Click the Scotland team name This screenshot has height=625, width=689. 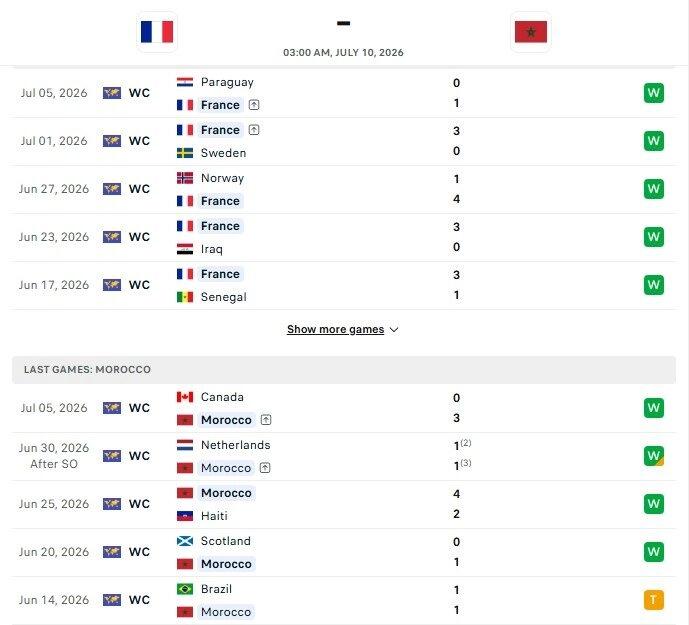[225, 541]
